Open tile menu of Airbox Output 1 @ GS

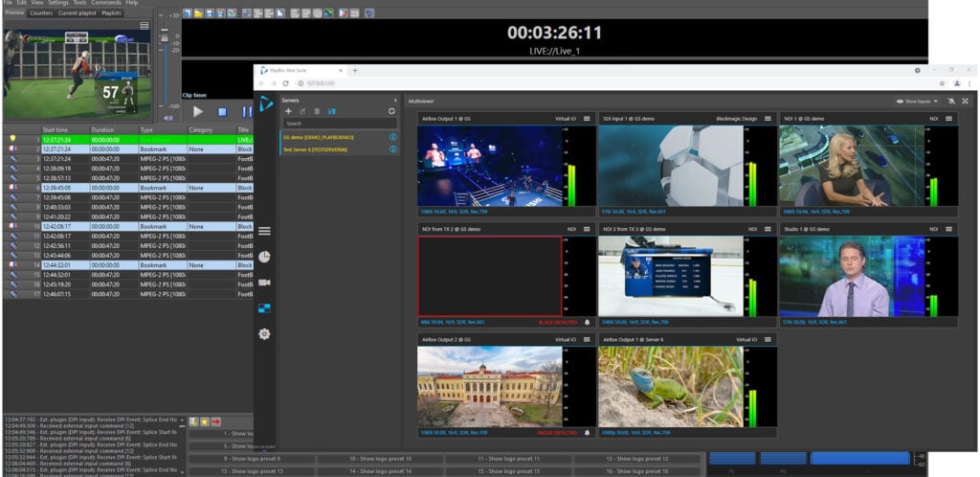click(x=587, y=118)
